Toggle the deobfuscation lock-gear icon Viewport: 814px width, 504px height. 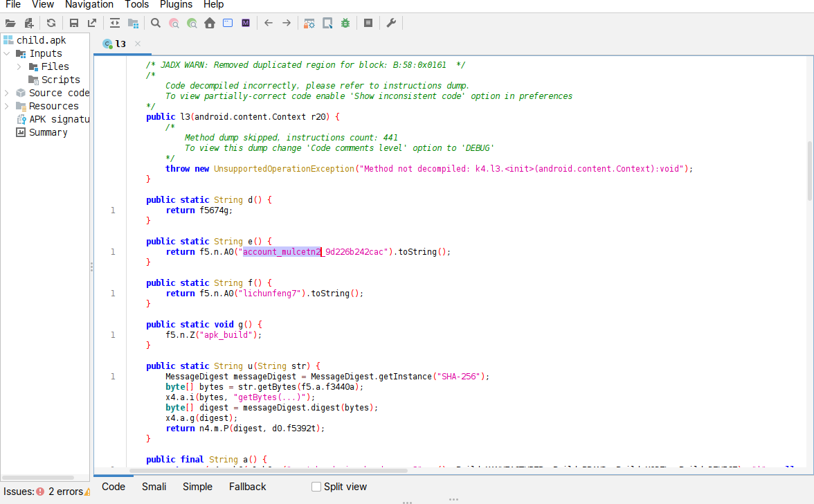coord(309,23)
